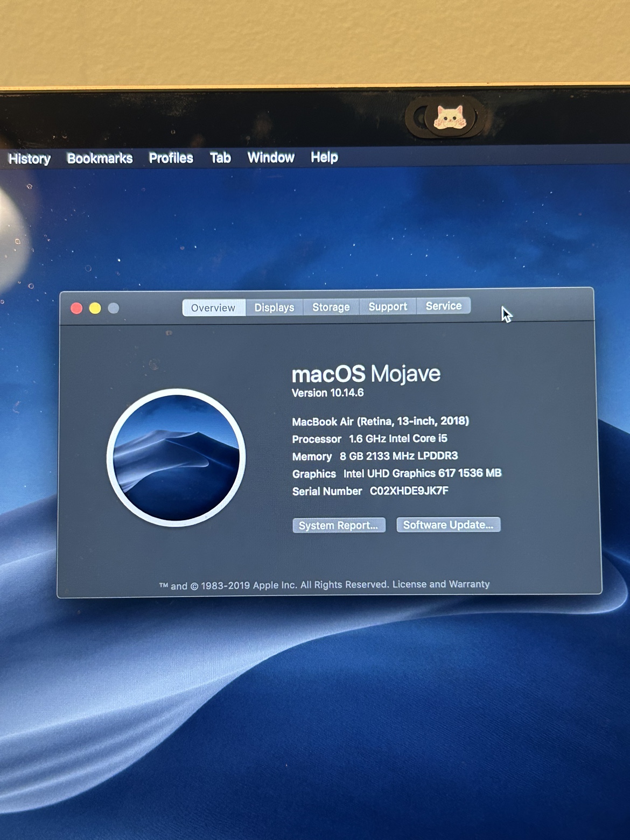Open the Profiles menu
The width and height of the screenshot is (630, 840).
coord(171,158)
